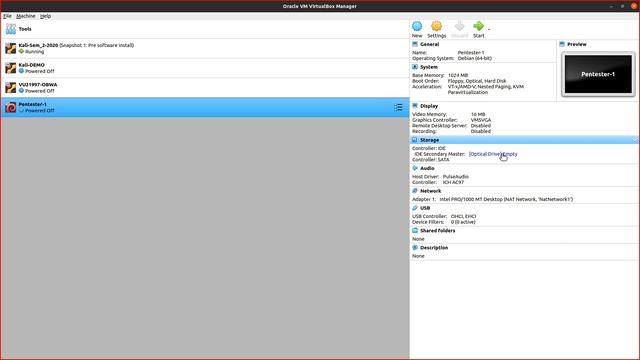Open the General settings heading link
The width and height of the screenshot is (640, 360).
pos(429,44)
